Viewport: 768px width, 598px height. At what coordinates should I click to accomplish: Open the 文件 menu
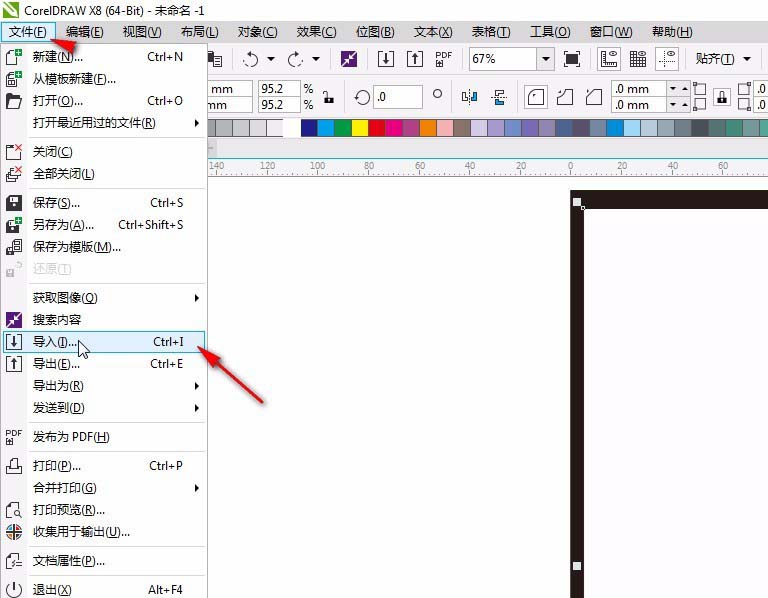click(x=28, y=32)
